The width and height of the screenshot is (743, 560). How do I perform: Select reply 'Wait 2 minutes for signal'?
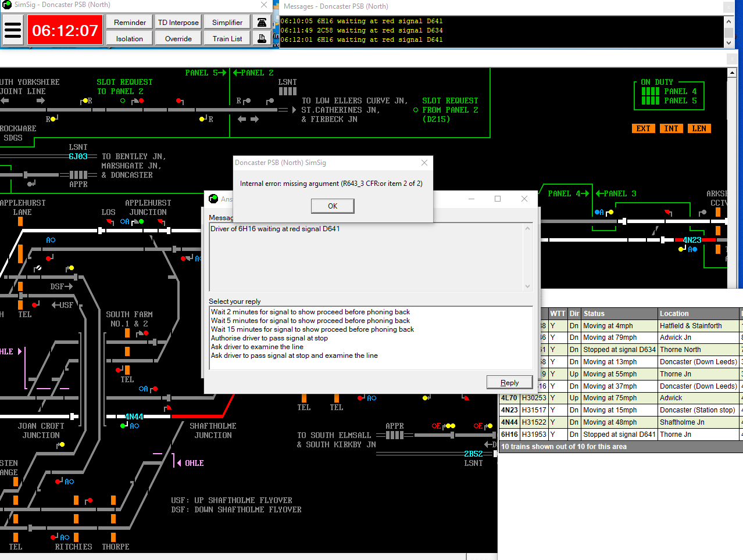click(x=310, y=312)
